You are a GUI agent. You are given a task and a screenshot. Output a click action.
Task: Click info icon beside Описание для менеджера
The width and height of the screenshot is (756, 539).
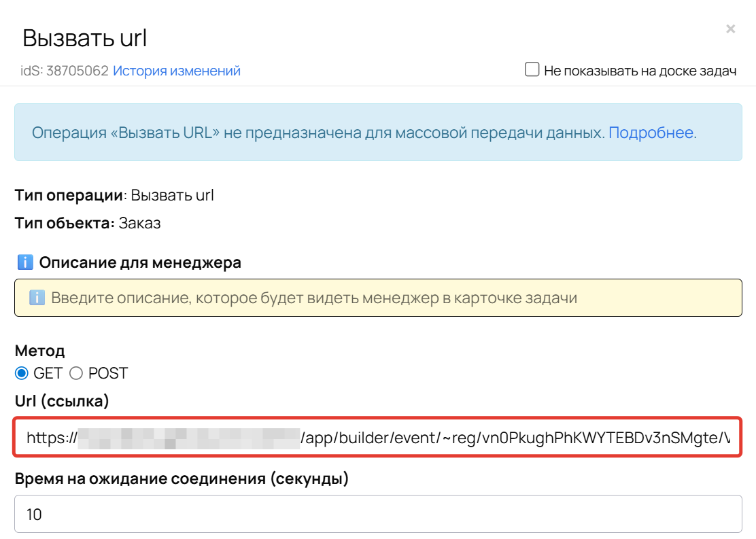tap(24, 262)
